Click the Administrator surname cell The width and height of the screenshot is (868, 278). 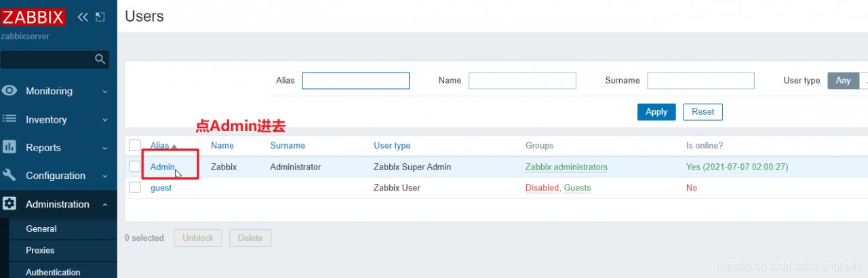296,167
